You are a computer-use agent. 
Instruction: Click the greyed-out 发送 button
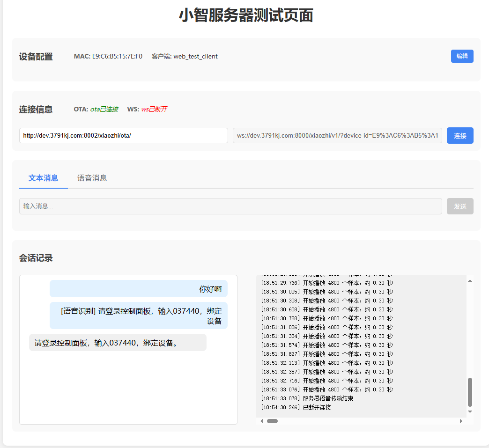(459, 206)
